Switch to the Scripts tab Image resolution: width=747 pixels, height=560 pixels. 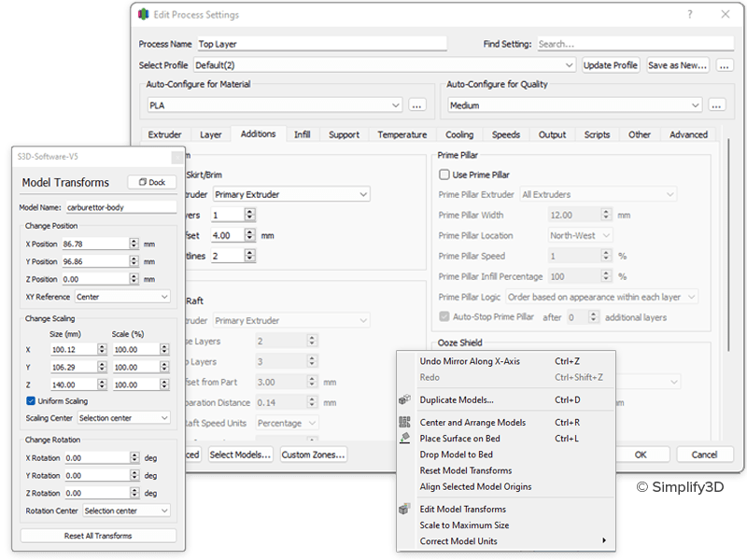(597, 134)
